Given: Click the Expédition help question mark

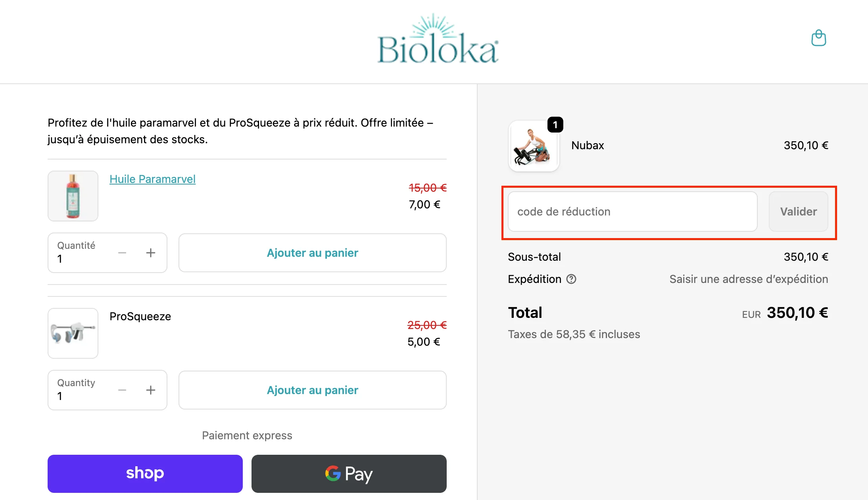Looking at the screenshot, I should pyautogui.click(x=571, y=279).
